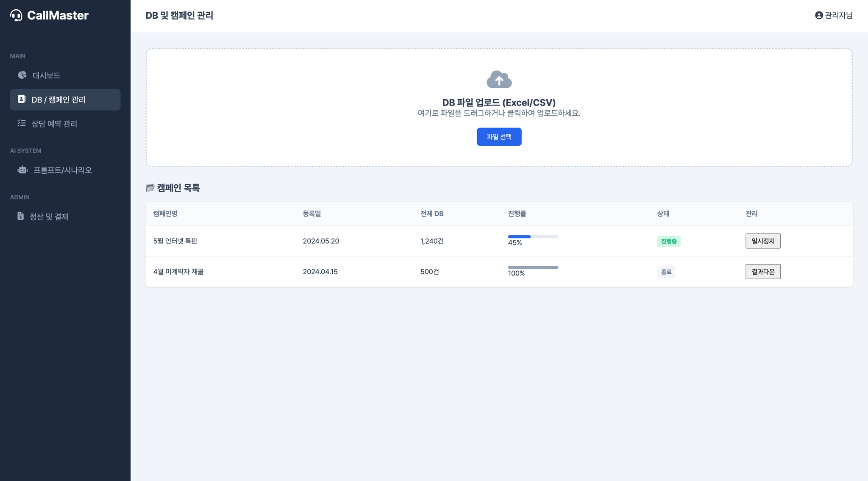Open the 대시보드 menu item

coord(46,75)
